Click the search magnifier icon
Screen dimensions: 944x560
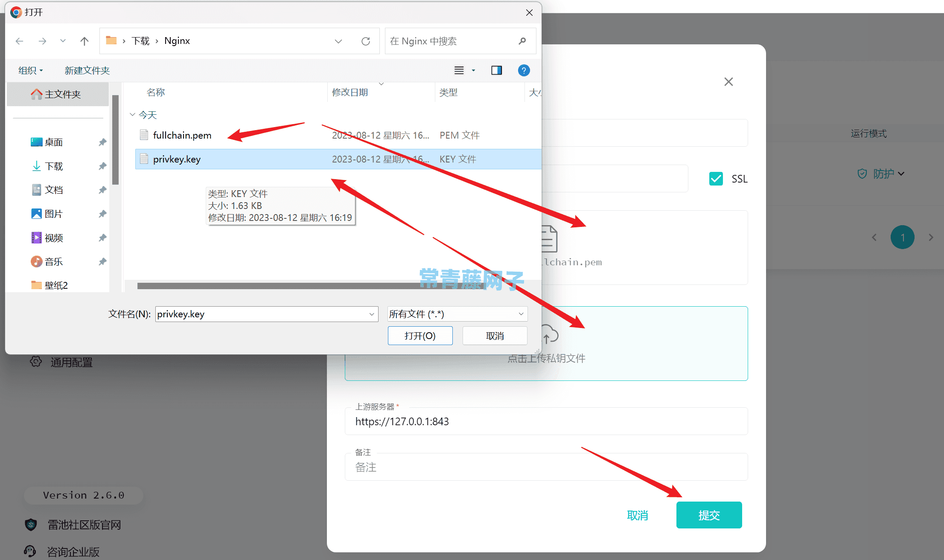522,41
